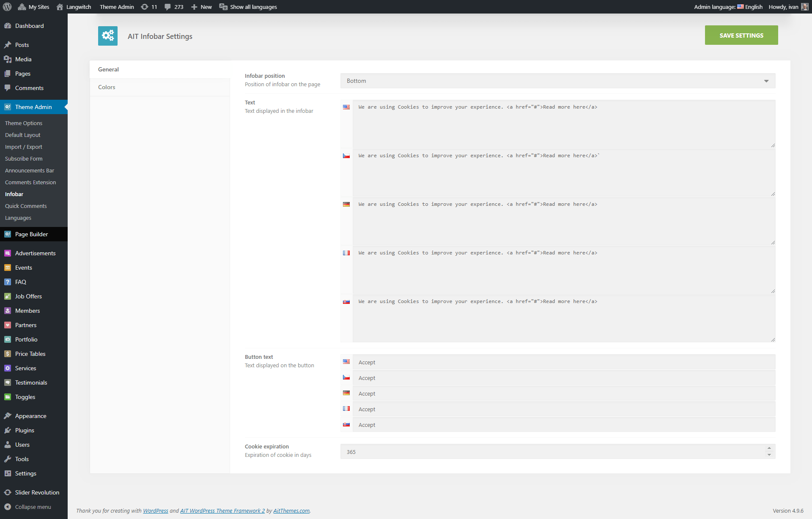The height and width of the screenshot is (519, 812).
Task: Open the comments bubble showing 273
Action: (174, 7)
